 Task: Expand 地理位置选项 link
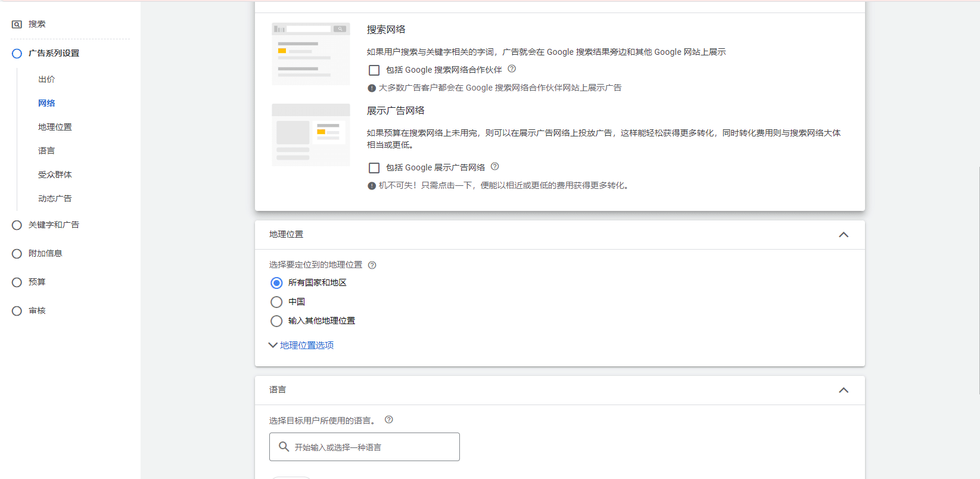click(307, 345)
